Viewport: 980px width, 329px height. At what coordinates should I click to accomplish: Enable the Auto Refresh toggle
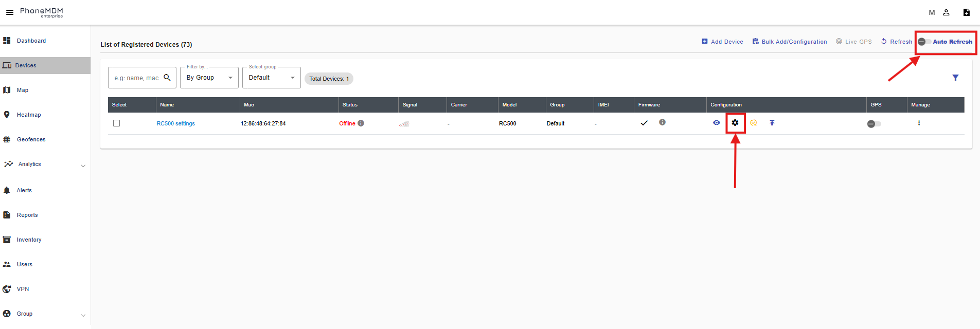(924, 42)
